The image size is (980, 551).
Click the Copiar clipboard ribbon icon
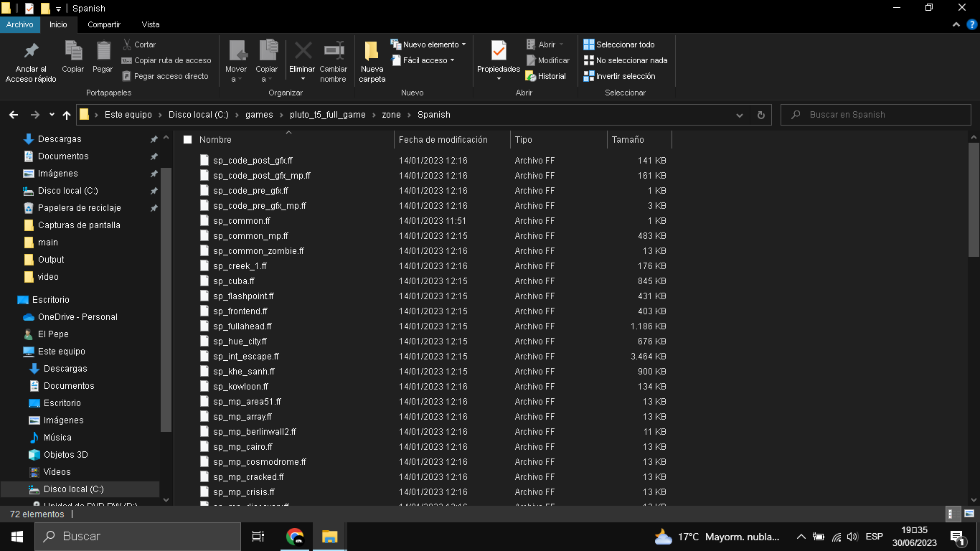73,51
